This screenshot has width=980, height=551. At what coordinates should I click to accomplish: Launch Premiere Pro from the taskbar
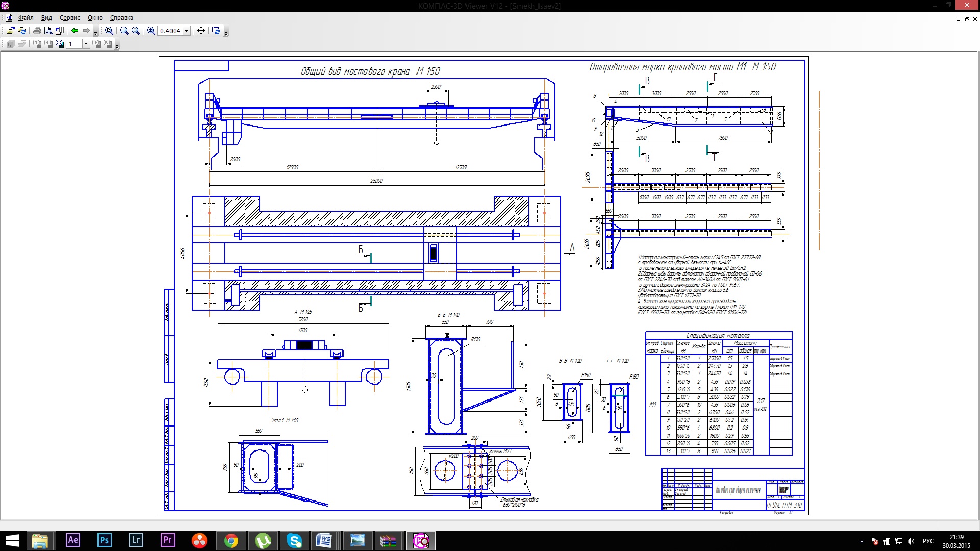tap(168, 540)
